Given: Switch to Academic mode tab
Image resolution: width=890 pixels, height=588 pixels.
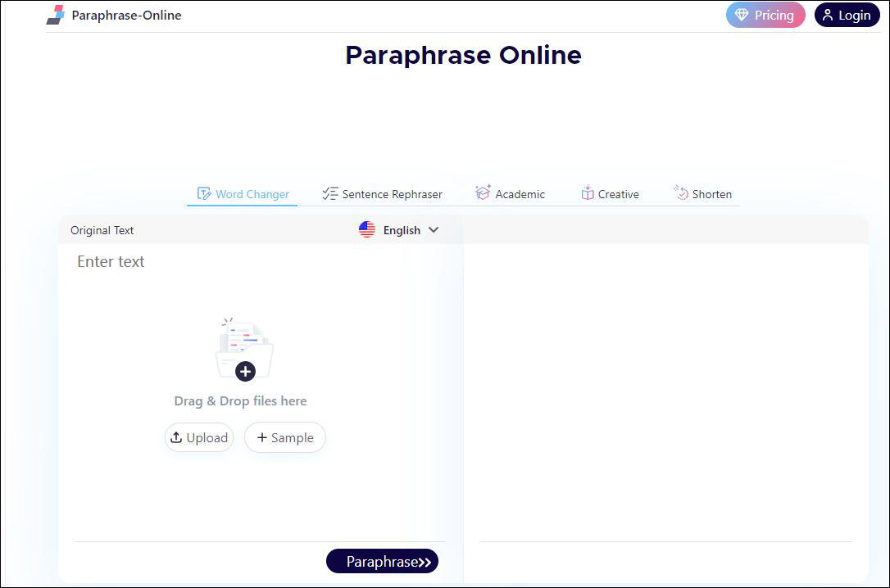Looking at the screenshot, I should coord(510,194).
